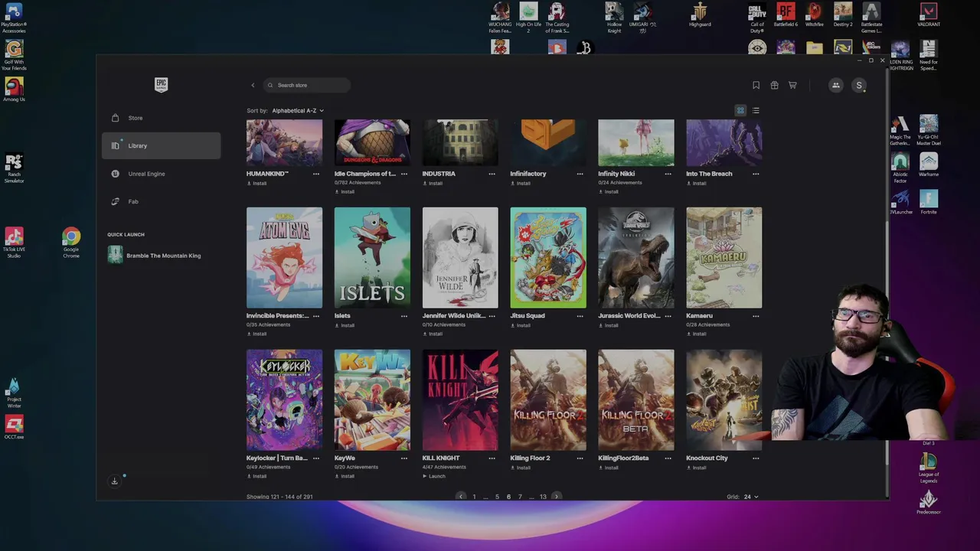Select Call of Duty desktop shortcut
This screenshot has height=551, width=980.
pyautogui.click(x=757, y=18)
